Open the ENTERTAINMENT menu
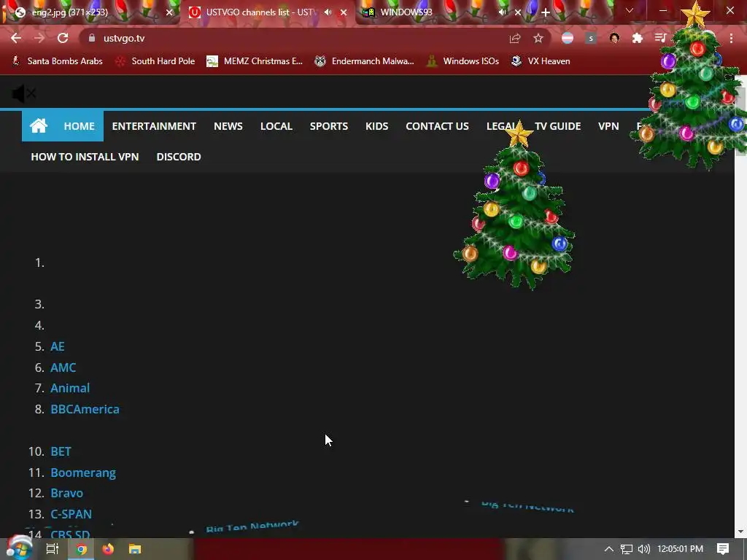The height and width of the screenshot is (560, 747). point(154,126)
